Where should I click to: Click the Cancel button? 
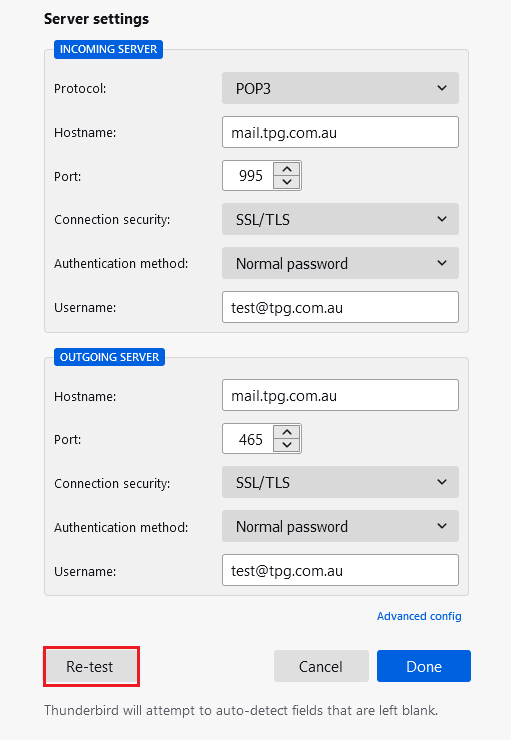click(321, 666)
